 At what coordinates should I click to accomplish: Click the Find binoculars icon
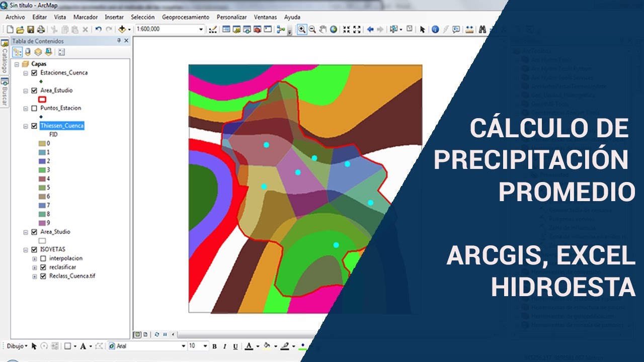point(482,30)
